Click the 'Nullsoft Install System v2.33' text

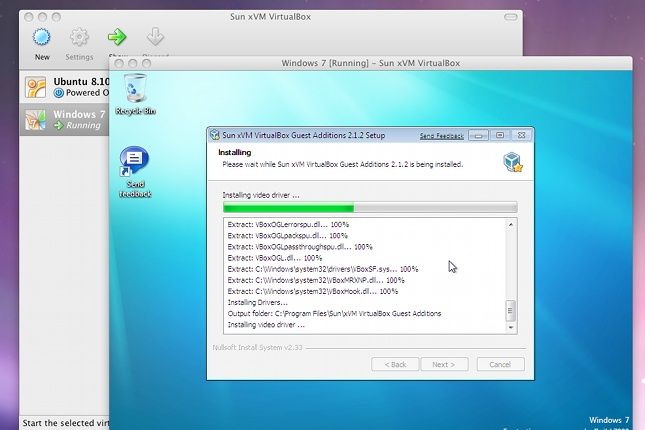click(x=257, y=348)
